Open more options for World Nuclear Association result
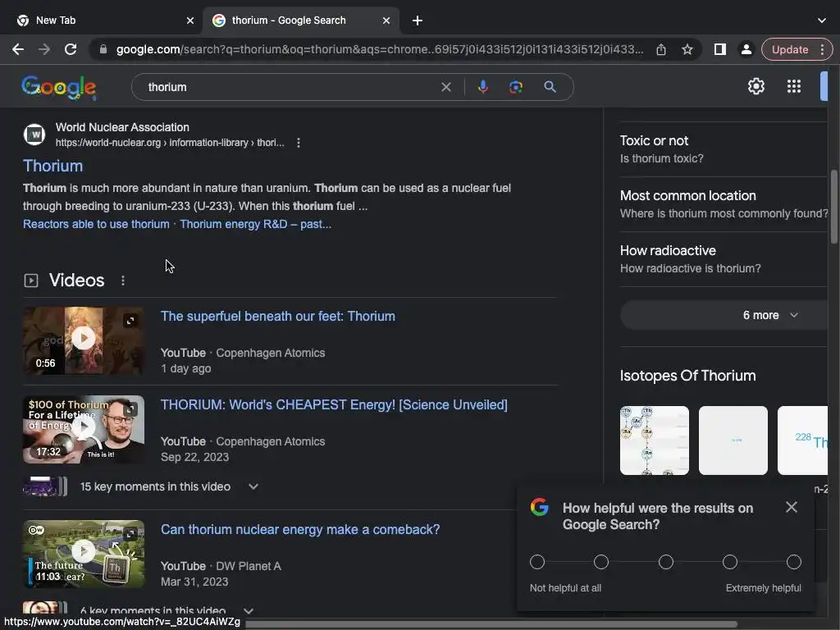 [299, 143]
